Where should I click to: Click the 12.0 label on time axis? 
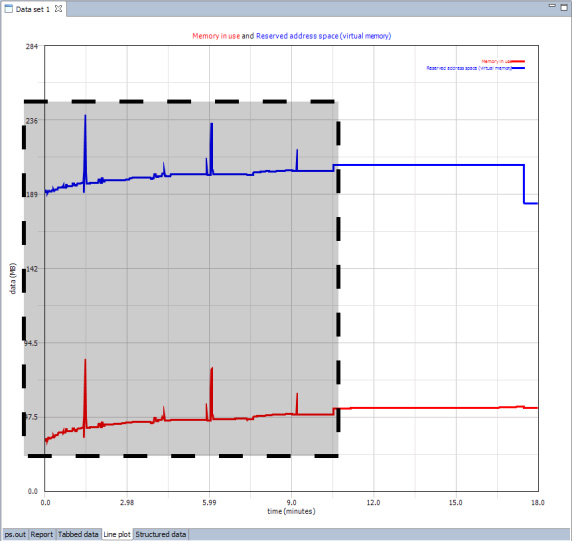[x=373, y=503]
